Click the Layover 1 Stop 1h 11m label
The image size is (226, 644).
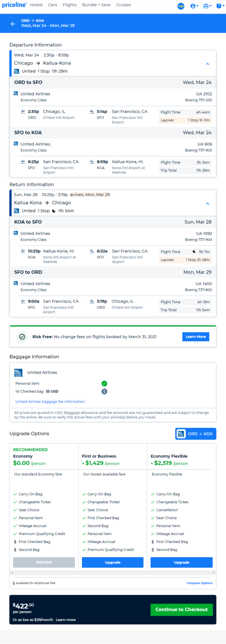coord(185,120)
